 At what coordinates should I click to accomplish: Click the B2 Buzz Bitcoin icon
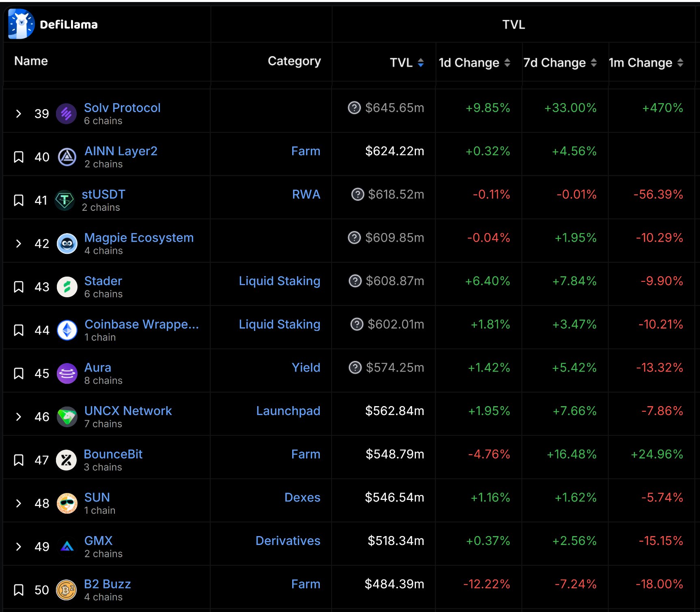tap(67, 590)
